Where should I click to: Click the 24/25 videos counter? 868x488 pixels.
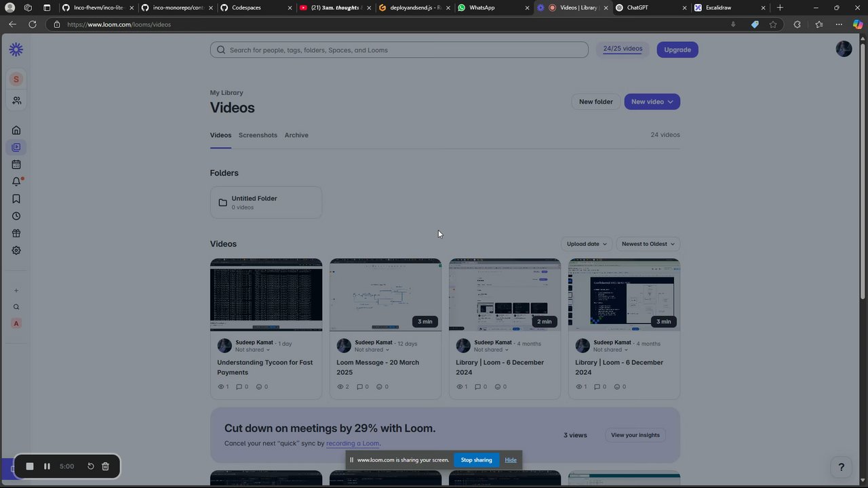tap(623, 49)
